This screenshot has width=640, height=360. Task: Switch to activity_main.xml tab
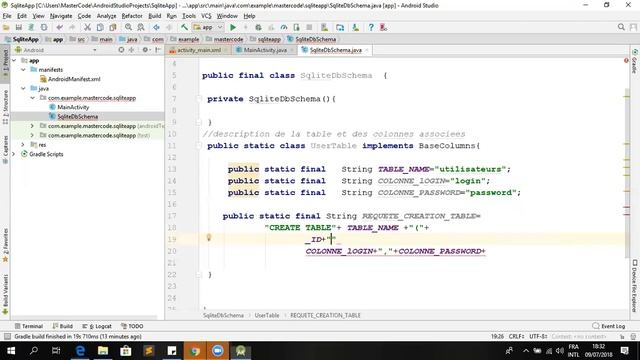199,50
